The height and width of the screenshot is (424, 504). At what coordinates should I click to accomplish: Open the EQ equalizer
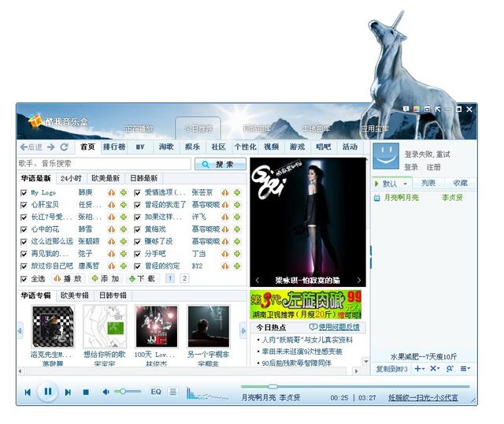[156, 392]
